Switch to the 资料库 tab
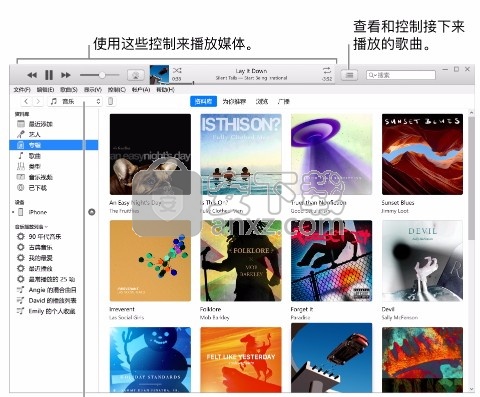480x397 pixels. click(x=203, y=101)
